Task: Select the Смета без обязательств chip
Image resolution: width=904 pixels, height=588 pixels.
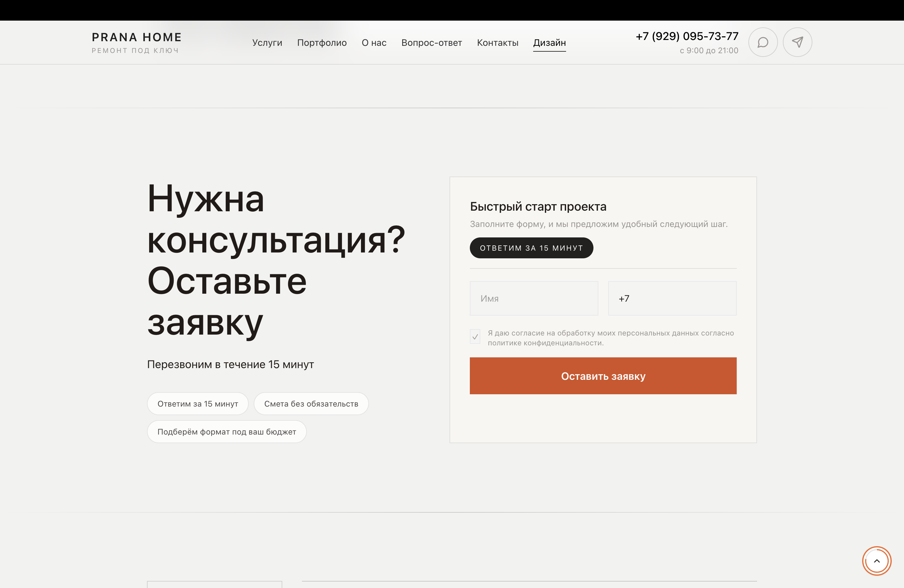Action: click(x=311, y=404)
